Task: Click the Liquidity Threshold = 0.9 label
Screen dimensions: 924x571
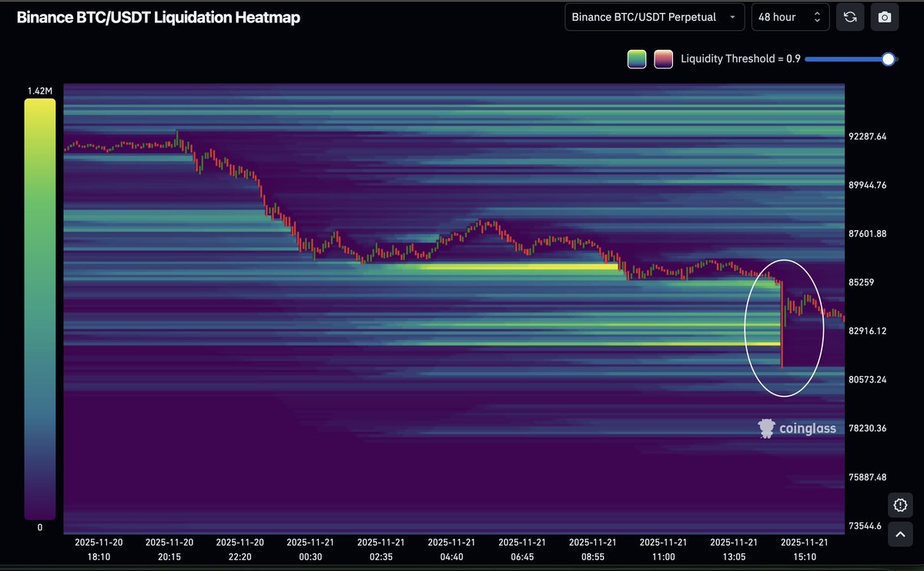Action: pyautogui.click(x=741, y=59)
